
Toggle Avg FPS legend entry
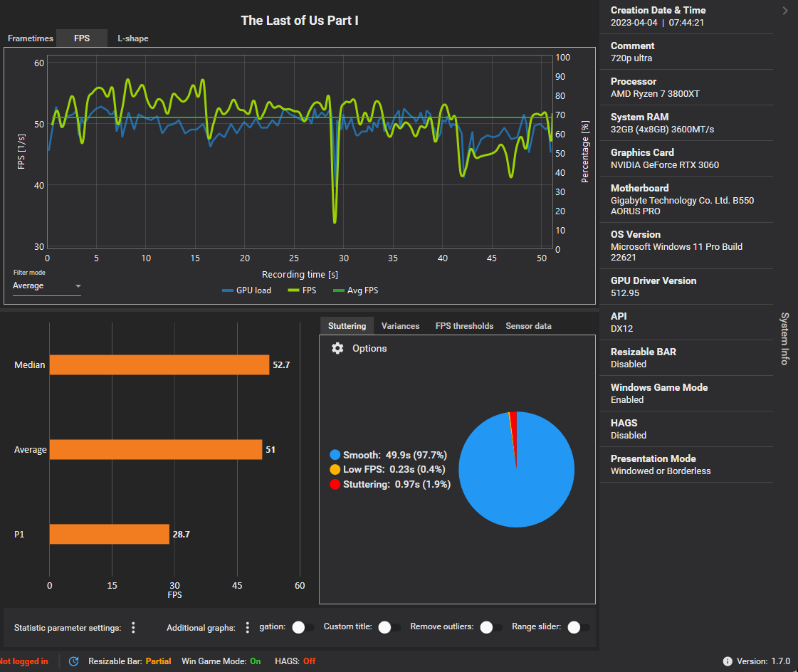(x=355, y=290)
